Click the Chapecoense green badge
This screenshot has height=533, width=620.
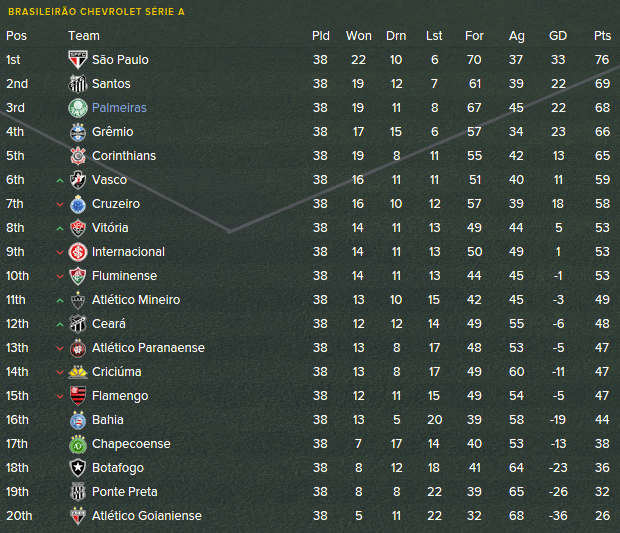(77, 444)
